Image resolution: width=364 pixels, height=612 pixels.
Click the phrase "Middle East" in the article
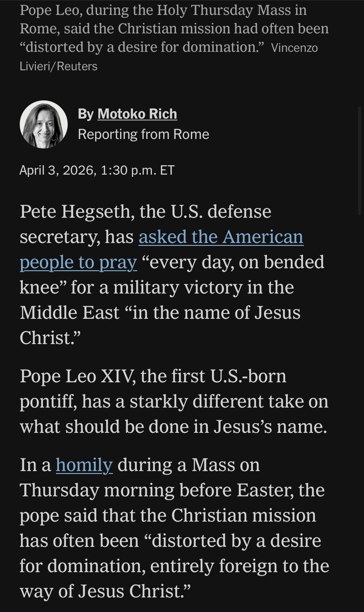[70, 313]
